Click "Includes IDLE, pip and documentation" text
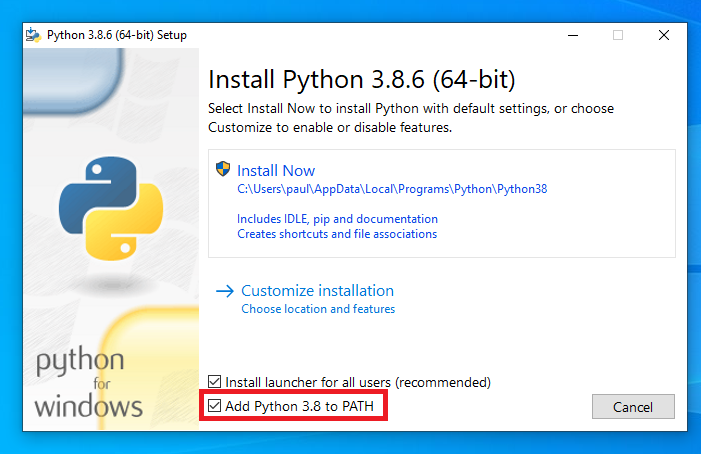 337,218
